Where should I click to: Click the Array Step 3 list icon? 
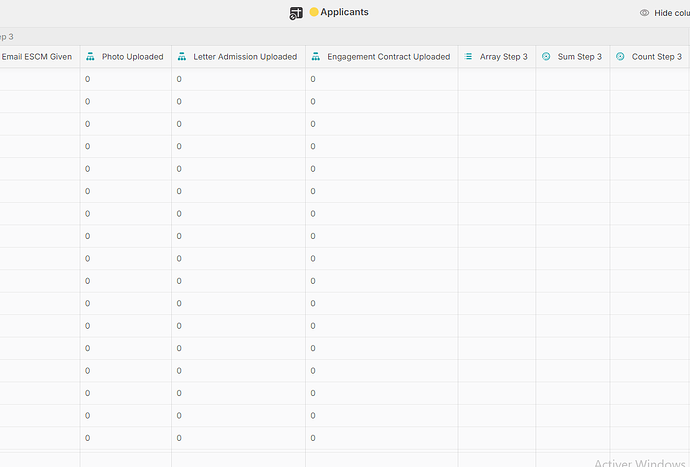pos(468,56)
